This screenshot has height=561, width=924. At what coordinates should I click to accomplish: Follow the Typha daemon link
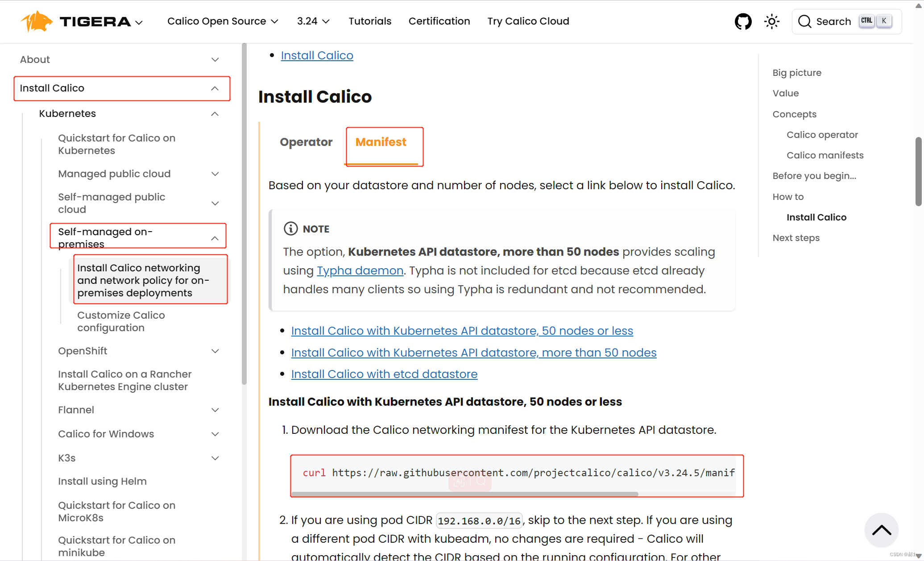360,271
